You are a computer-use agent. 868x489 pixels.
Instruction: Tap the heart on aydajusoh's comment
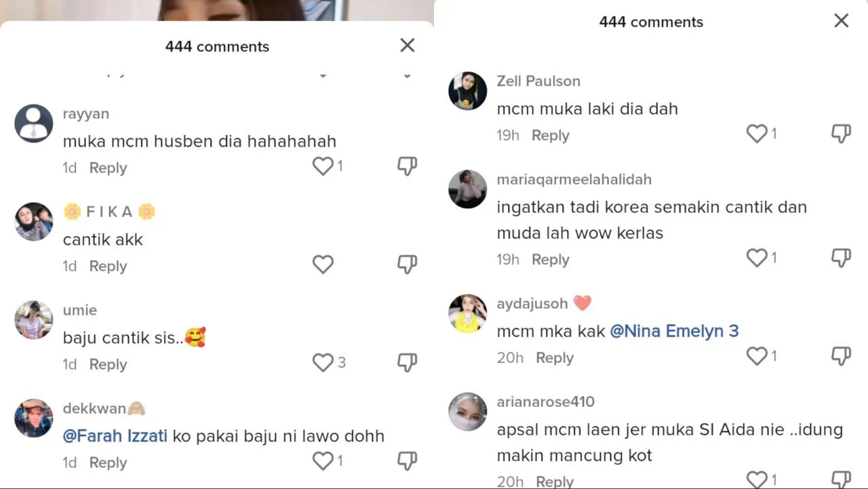click(x=757, y=356)
